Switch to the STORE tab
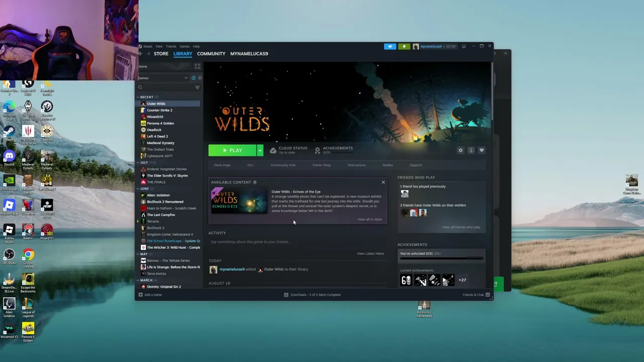Image resolution: width=644 pixels, height=362 pixels. pos(161,54)
